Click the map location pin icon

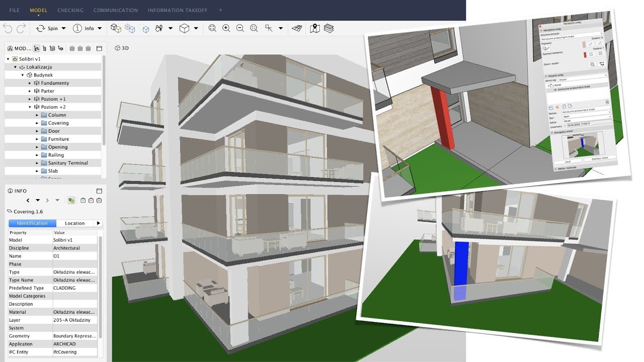pyautogui.click(x=315, y=29)
